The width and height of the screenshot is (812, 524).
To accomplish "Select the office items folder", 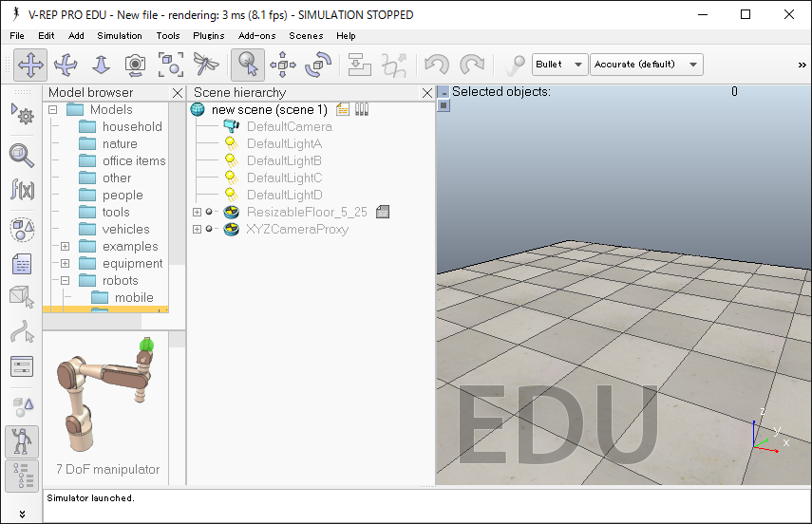I will point(134,161).
